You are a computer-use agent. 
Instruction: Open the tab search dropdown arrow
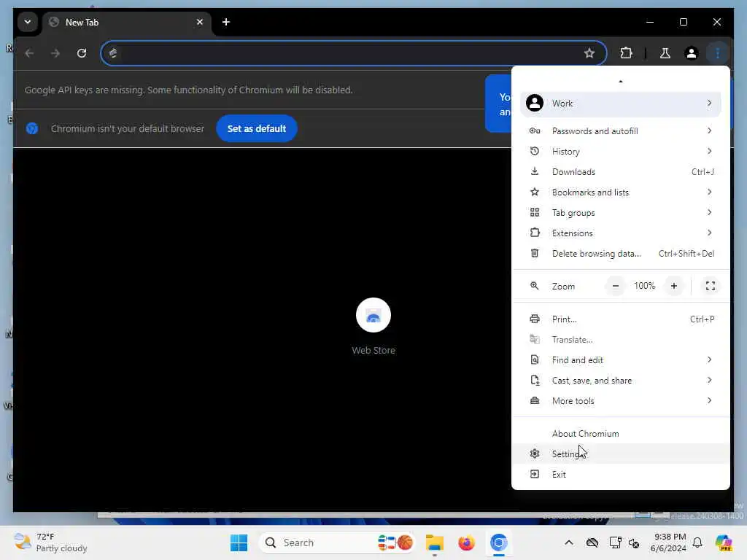28,22
